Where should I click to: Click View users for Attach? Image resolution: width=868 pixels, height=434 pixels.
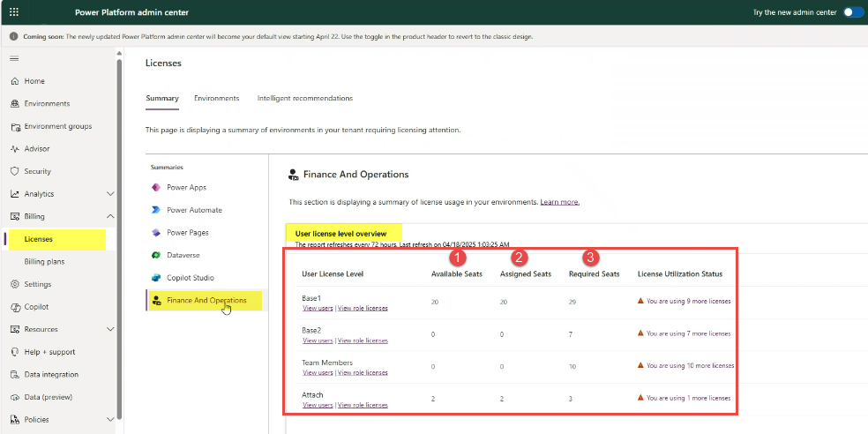point(318,405)
